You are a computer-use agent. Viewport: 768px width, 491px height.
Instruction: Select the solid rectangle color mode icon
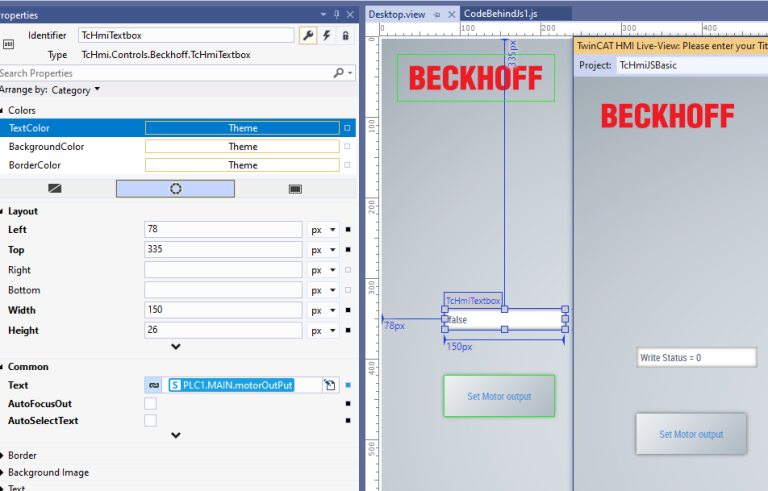pyautogui.click(x=295, y=189)
